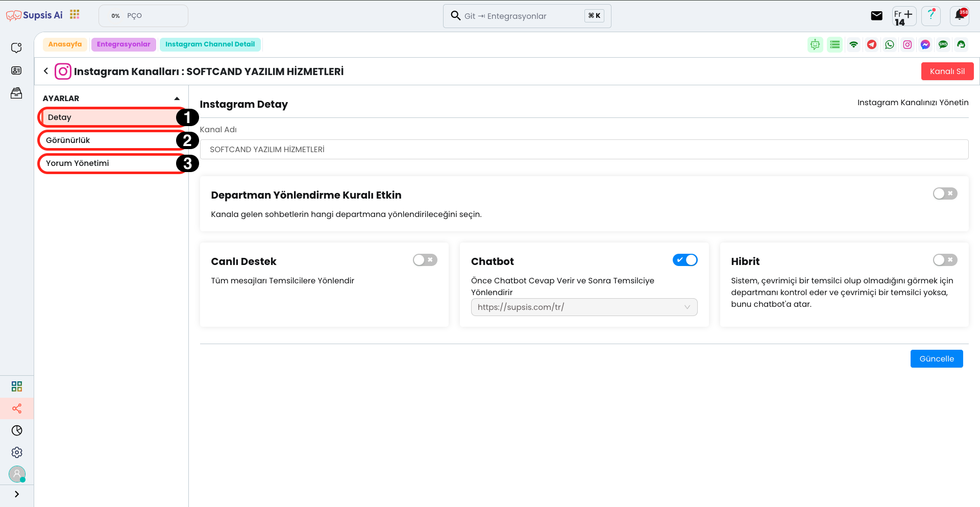980x507 pixels.
Task: Click the 'Instagram Detay' heading
Action: [243, 104]
